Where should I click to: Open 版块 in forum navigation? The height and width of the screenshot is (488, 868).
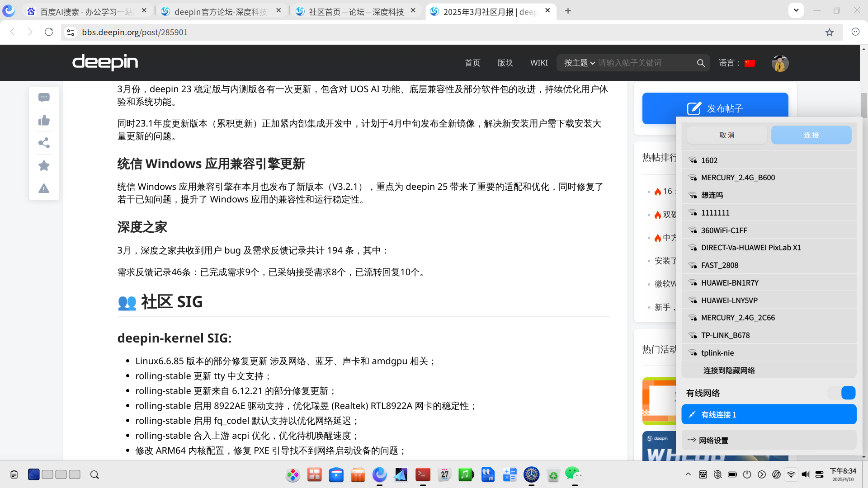pos(505,63)
